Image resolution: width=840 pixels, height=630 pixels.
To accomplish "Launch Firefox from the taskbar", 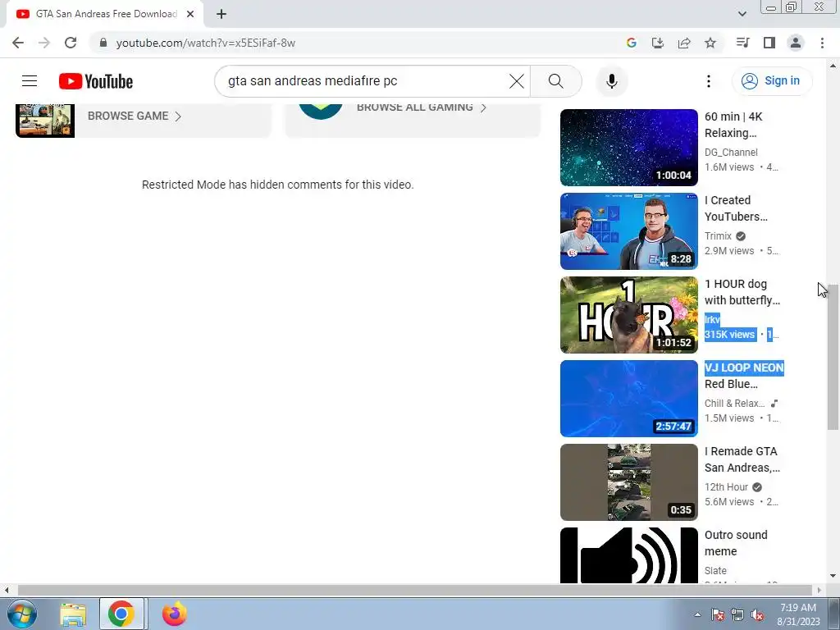I will click(175, 614).
